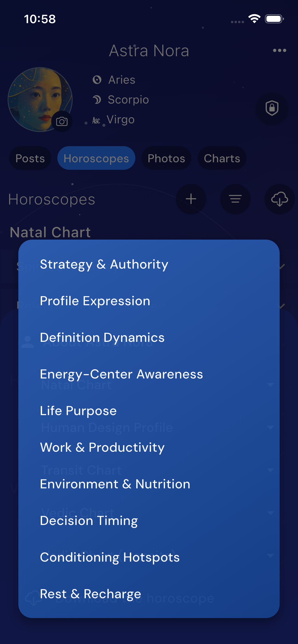Switch to the Charts tab
The height and width of the screenshot is (644, 298).
pyautogui.click(x=221, y=158)
